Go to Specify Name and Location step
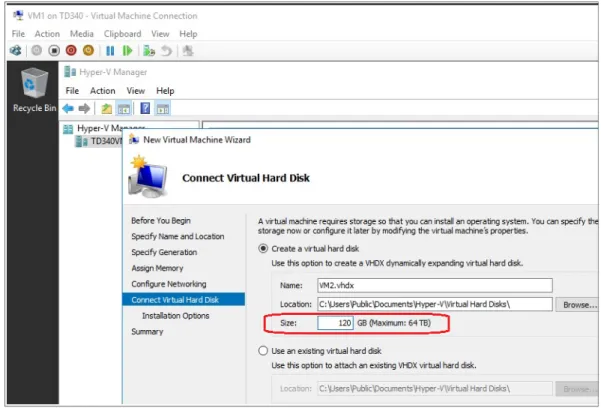The height and width of the screenshot is (408, 601). coord(178,236)
